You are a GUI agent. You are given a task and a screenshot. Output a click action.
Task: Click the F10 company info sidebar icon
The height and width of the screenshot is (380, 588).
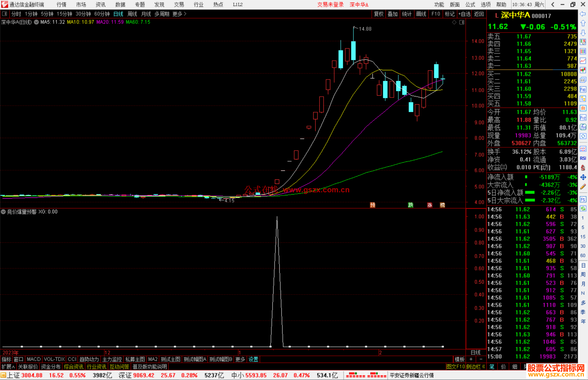tap(583, 89)
